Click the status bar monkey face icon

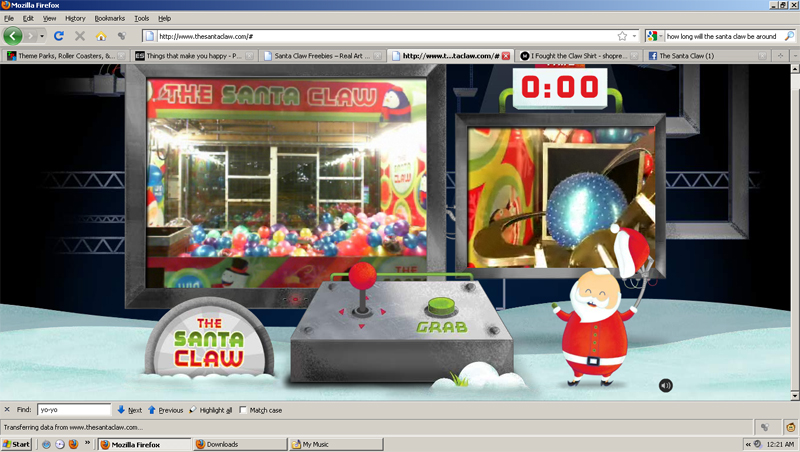click(791, 427)
